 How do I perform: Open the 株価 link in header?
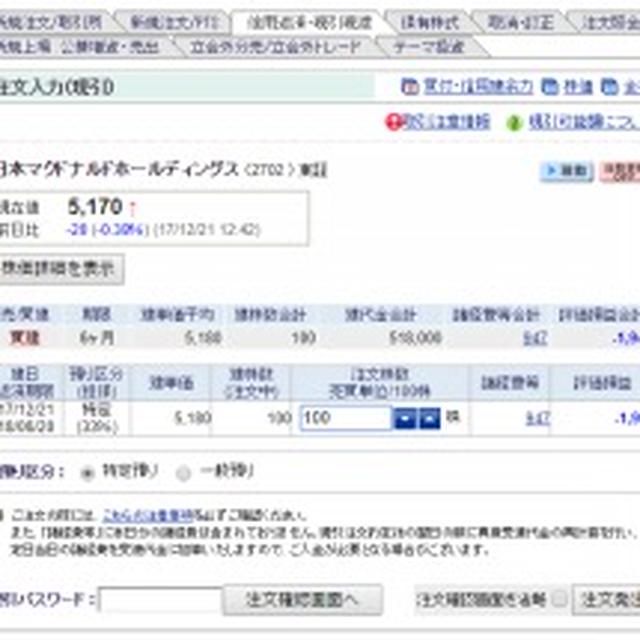point(578,87)
